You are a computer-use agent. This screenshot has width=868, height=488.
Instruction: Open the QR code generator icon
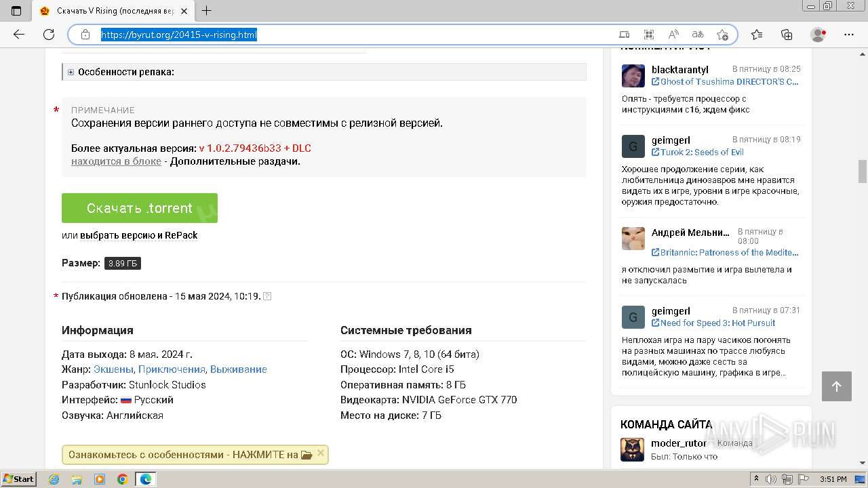pos(649,35)
